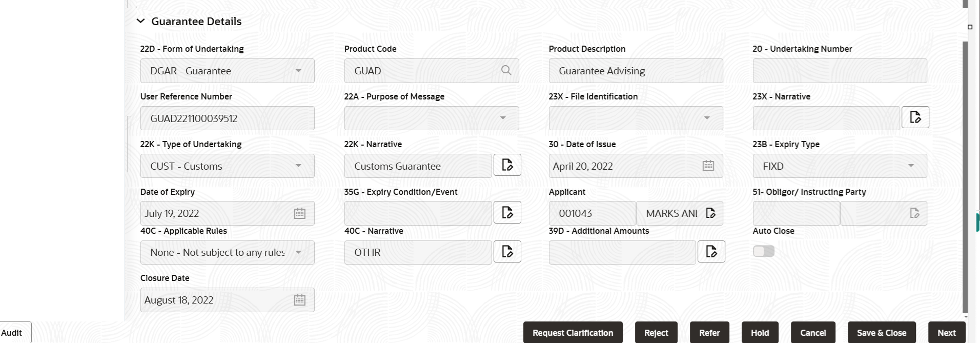Open the 40C Applicable Rules dropdown
The height and width of the screenshot is (343, 980).
(x=298, y=252)
